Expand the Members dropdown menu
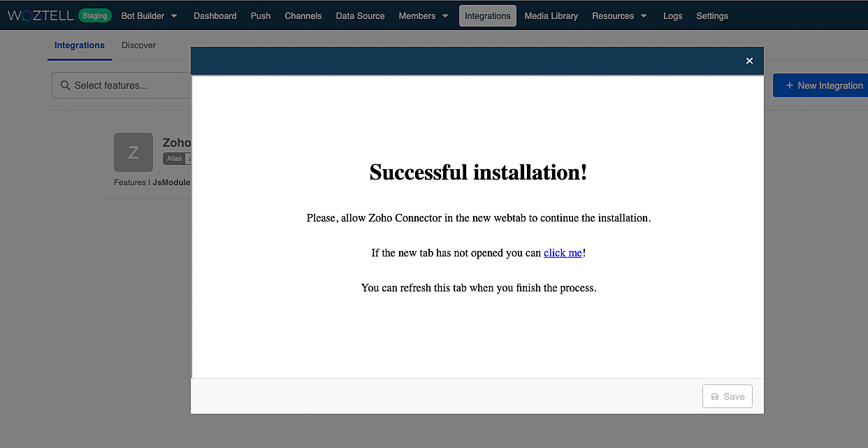Screen dimensions: 868x448 pos(424,15)
